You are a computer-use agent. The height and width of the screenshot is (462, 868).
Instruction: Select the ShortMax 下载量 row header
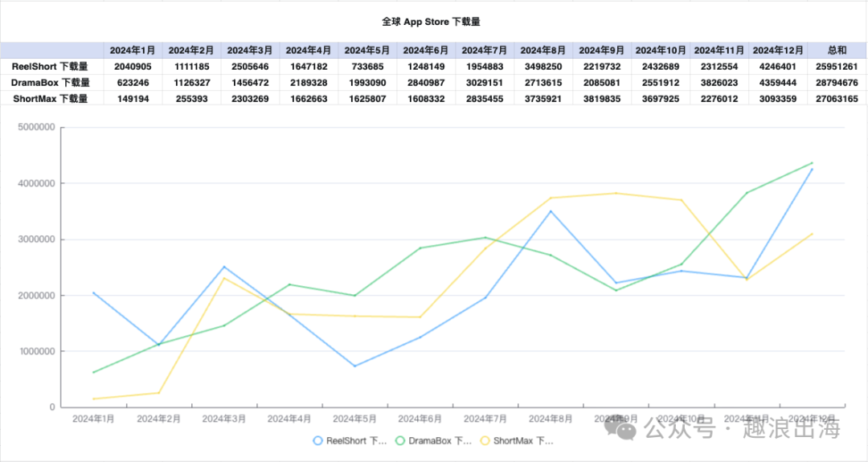tap(51, 99)
